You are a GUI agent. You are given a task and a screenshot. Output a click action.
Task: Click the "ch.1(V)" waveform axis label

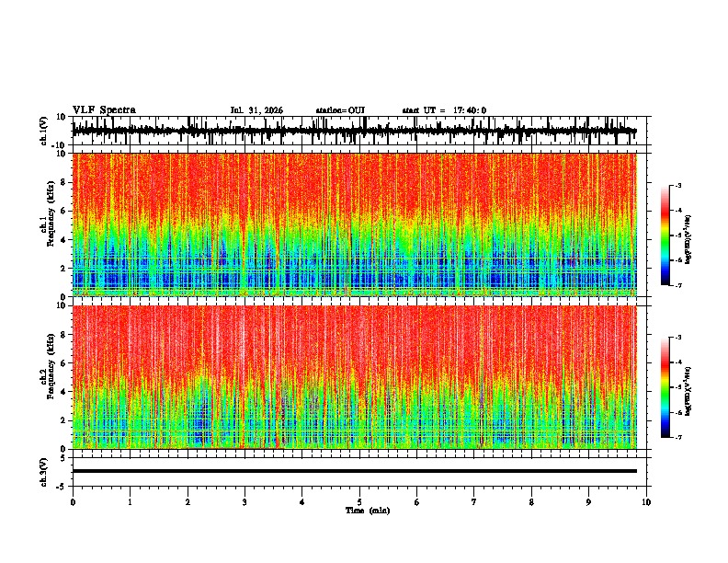pos(44,131)
